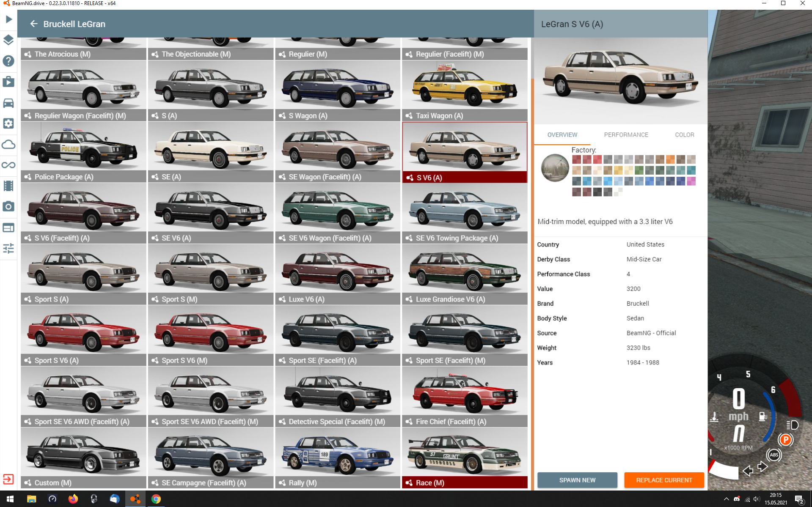This screenshot has height=507, width=812.
Task: Select the Luxe Grandiose V6 (A) configuration
Action: coord(465,274)
